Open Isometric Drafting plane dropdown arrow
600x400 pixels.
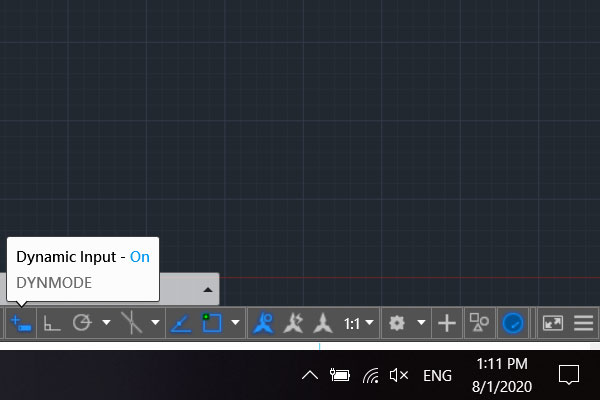click(x=155, y=323)
